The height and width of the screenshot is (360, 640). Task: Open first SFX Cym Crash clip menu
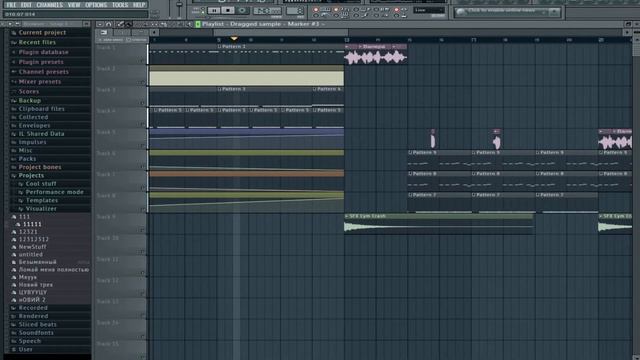[347, 216]
